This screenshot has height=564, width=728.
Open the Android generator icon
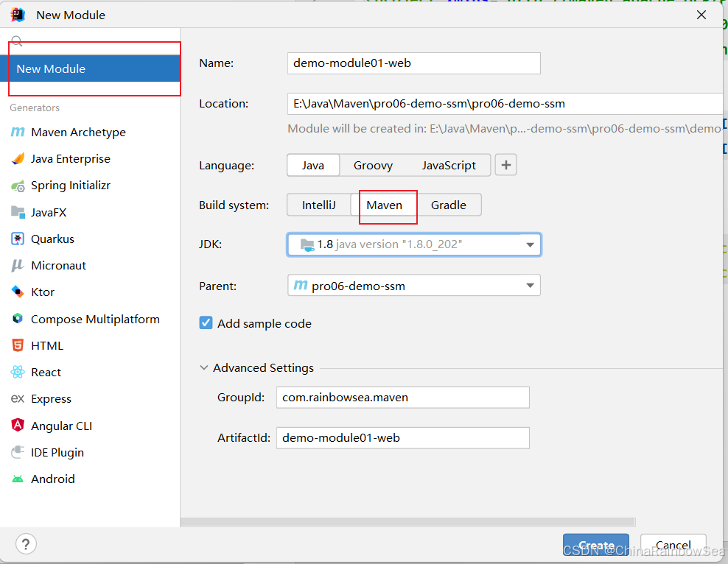[x=18, y=479]
